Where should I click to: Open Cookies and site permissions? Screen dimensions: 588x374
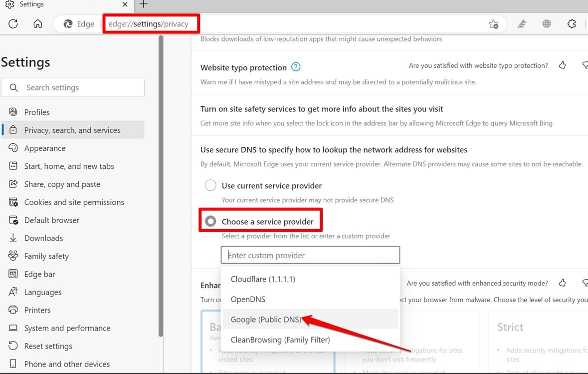(x=73, y=202)
